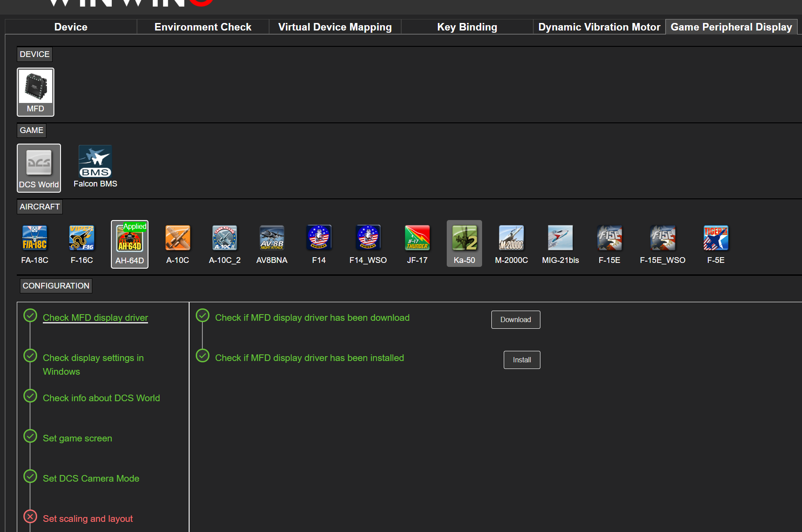
Task: Select the A-10C_2 aircraft
Action: click(x=225, y=244)
